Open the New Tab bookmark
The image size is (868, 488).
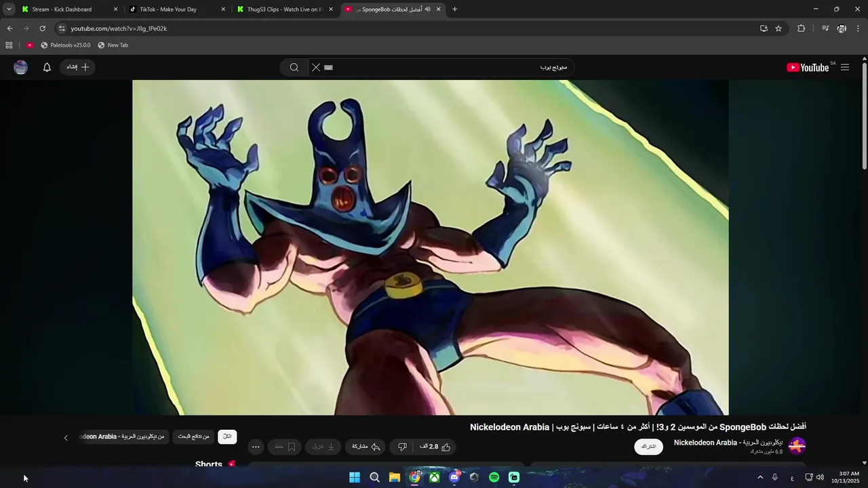(113, 45)
